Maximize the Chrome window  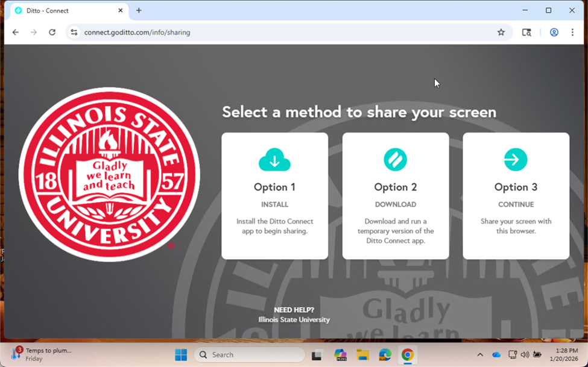click(548, 10)
